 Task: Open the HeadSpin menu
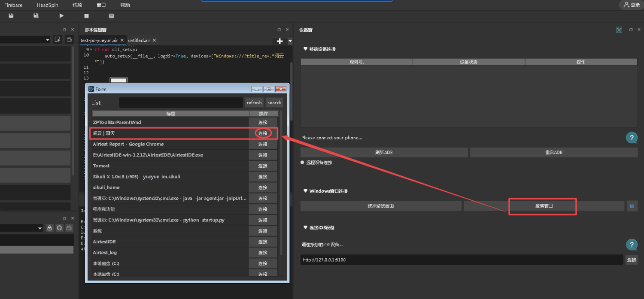(47, 5)
